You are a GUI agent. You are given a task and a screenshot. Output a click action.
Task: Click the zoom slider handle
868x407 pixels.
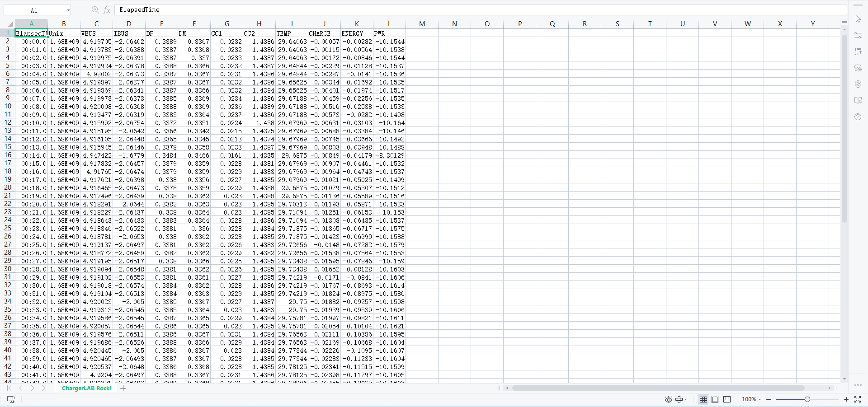tap(807, 399)
